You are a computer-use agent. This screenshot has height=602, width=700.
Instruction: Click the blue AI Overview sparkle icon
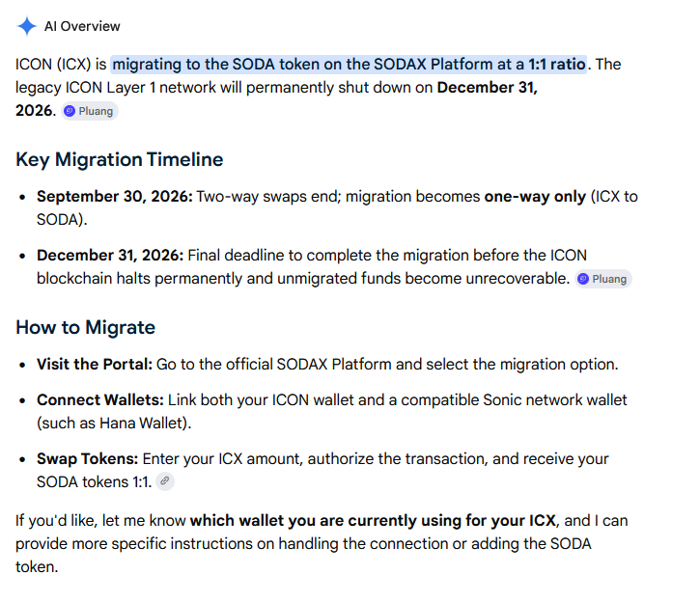point(27,26)
